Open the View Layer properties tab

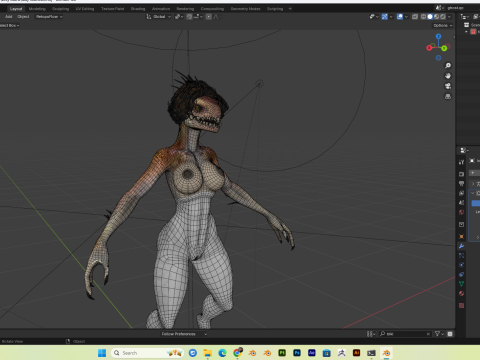pos(461,193)
